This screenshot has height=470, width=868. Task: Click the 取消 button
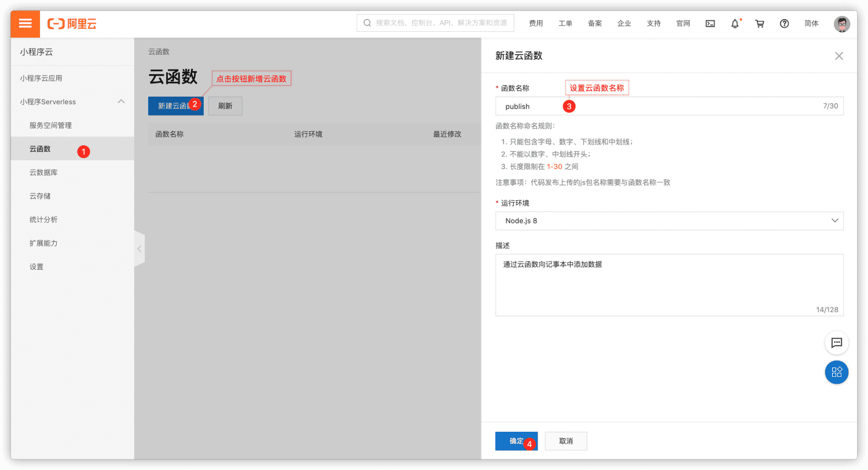[x=566, y=441]
